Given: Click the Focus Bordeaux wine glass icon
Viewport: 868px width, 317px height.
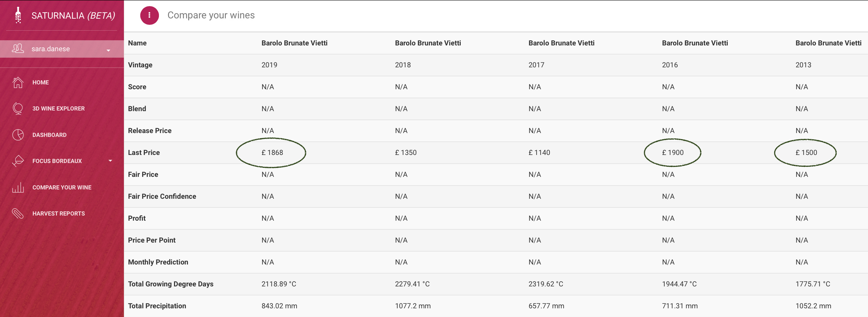Looking at the screenshot, I should tap(18, 161).
